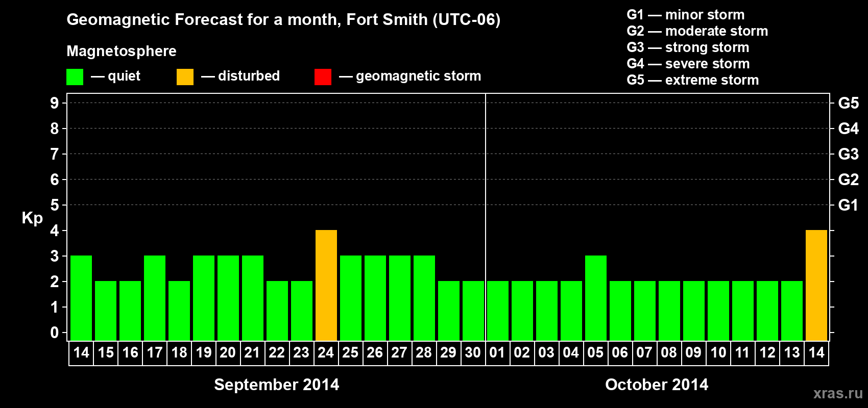Click the Kp axis value 7
The image size is (868, 408).
click(x=55, y=154)
